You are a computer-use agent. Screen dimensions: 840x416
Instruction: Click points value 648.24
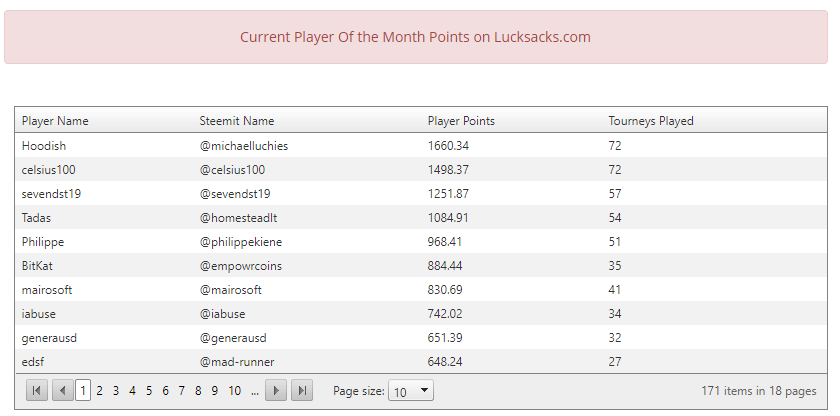coord(445,362)
